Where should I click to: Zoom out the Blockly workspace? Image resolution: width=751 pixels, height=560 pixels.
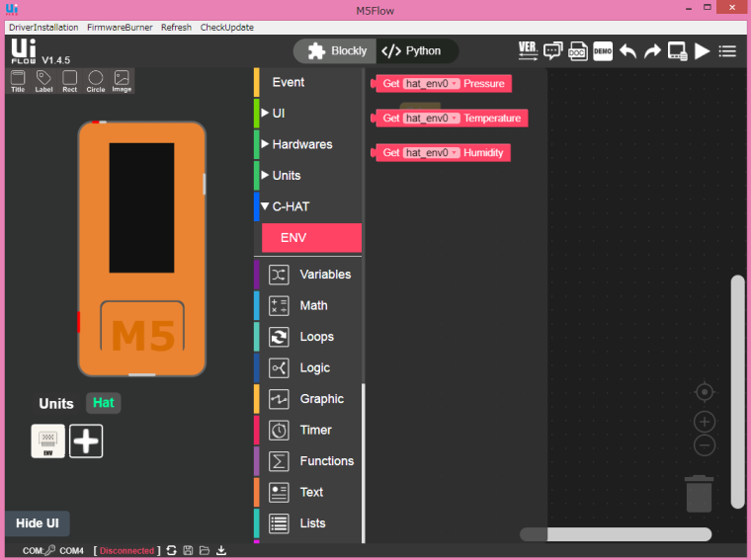(x=704, y=445)
